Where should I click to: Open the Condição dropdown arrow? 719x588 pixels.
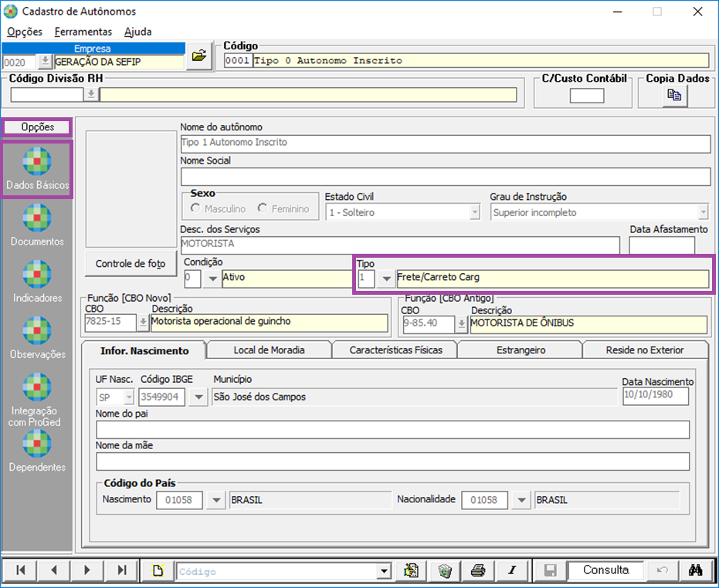pos(212,279)
